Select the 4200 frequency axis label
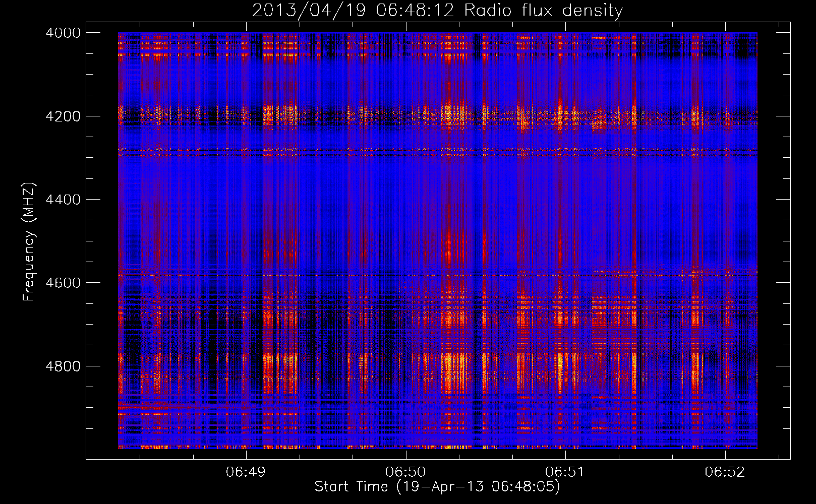The width and height of the screenshot is (816, 504). click(x=63, y=116)
